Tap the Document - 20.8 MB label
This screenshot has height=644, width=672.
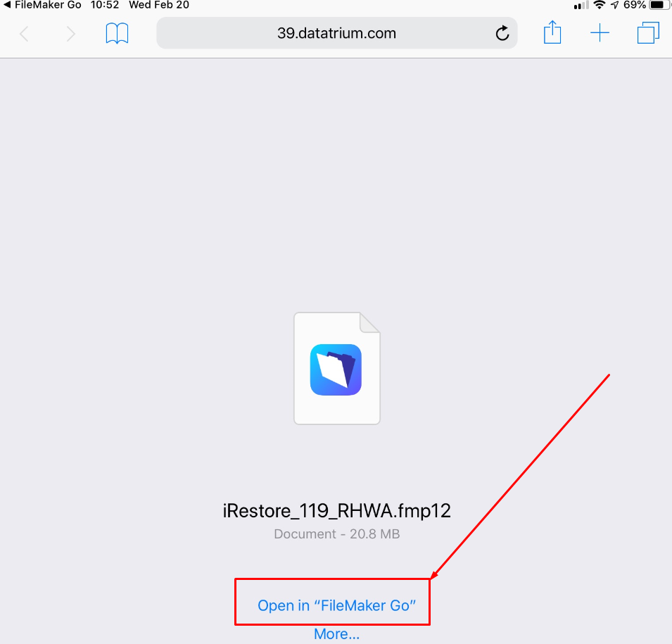pos(337,533)
